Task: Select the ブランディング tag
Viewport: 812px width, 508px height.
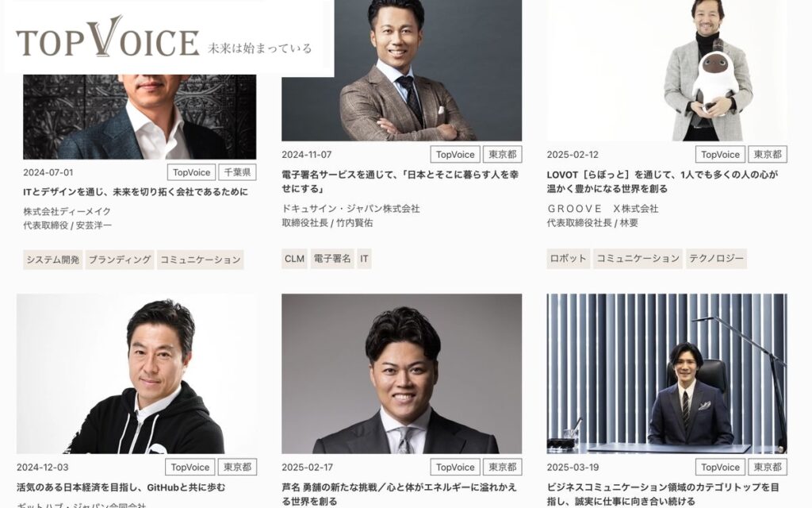Action: pos(120,260)
